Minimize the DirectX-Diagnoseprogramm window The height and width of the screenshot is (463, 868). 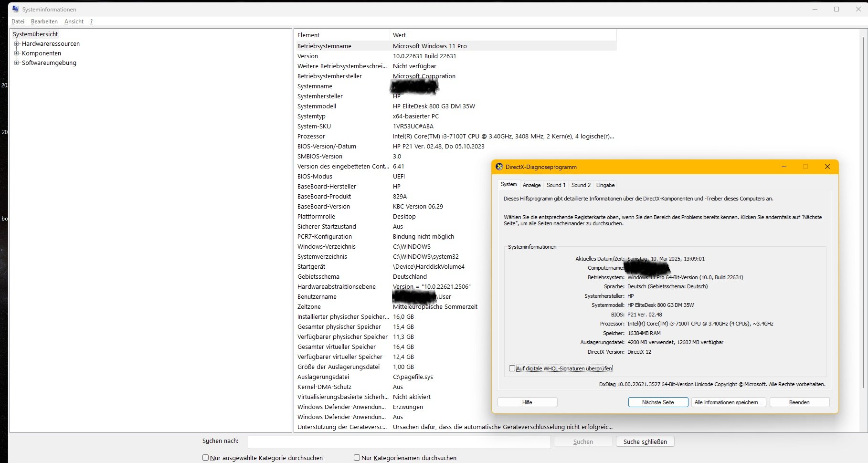(784, 167)
